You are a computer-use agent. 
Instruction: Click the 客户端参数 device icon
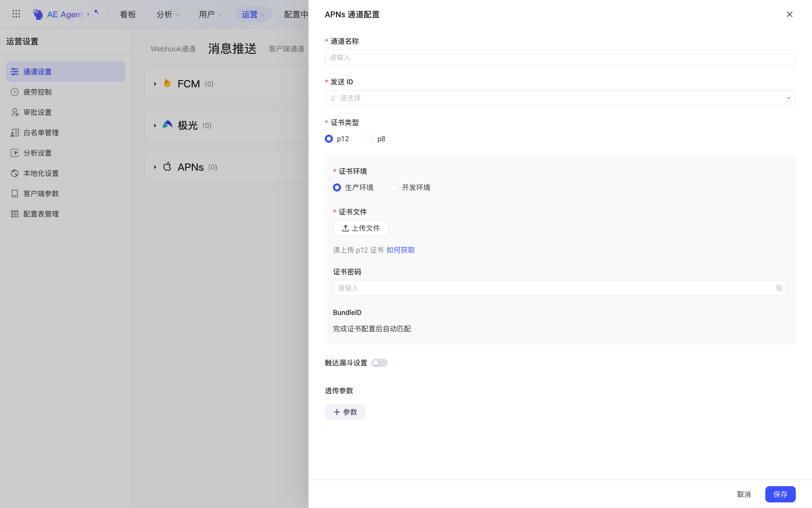(15, 194)
